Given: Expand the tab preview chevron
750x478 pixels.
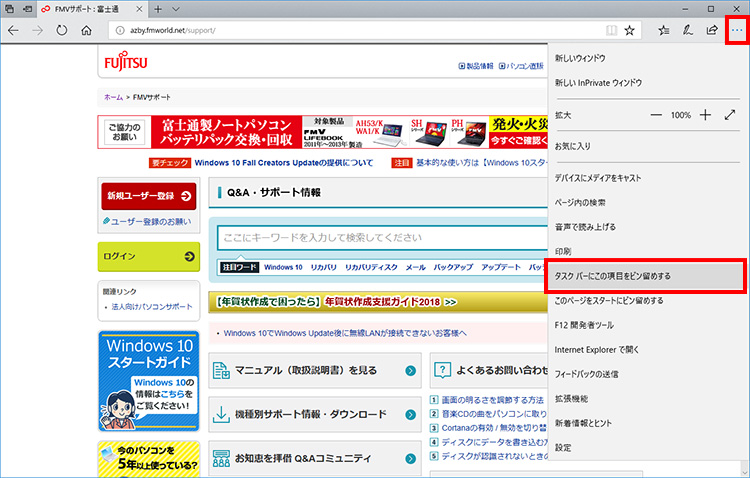Looking at the screenshot, I should [x=176, y=9].
